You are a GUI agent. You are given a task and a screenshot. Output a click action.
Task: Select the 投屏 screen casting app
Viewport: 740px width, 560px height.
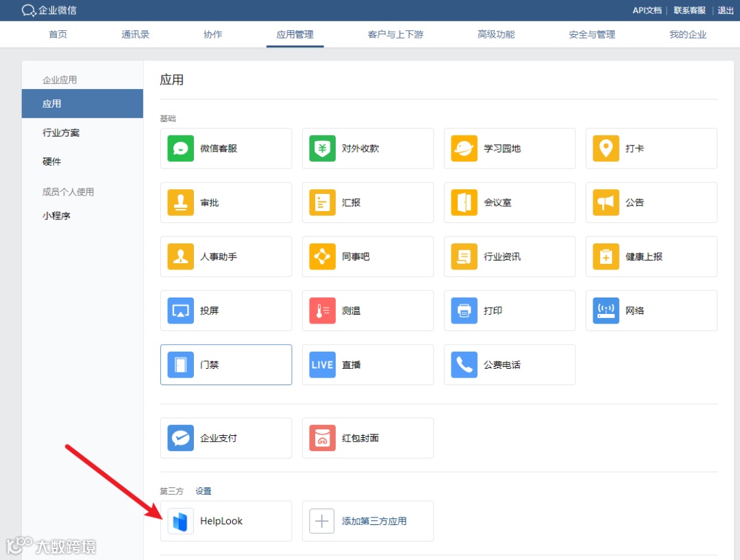click(x=226, y=310)
